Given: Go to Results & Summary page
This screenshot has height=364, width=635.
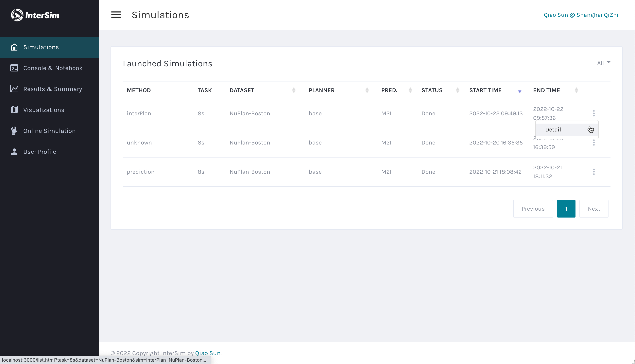Looking at the screenshot, I should 53,89.
